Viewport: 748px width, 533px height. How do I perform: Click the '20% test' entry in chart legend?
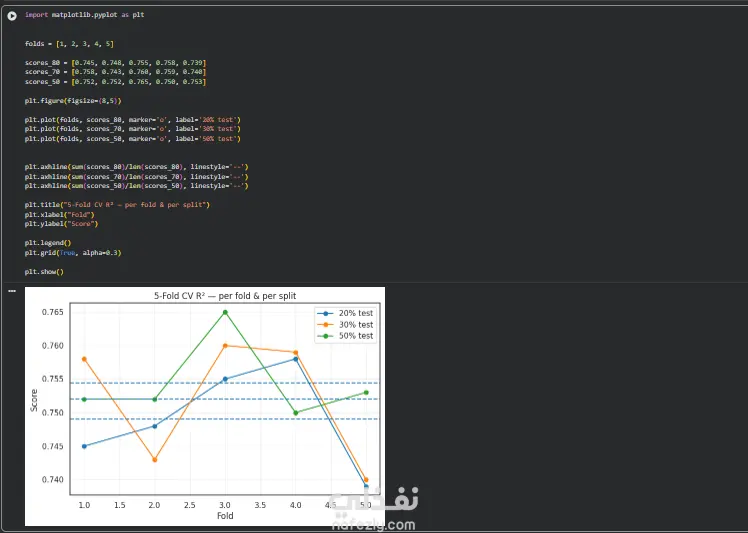tap(345, 314)
